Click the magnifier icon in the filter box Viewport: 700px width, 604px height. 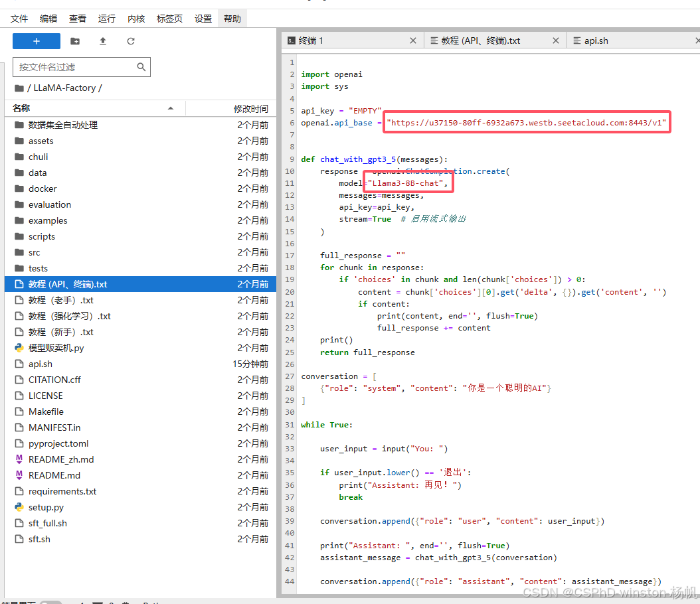point(141,67)
